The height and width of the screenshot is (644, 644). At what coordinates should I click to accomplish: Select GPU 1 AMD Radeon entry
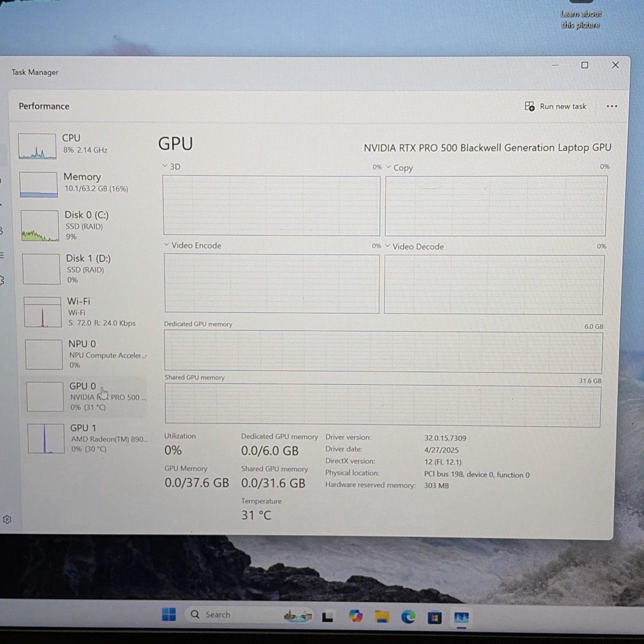click(x=87, y=438)
